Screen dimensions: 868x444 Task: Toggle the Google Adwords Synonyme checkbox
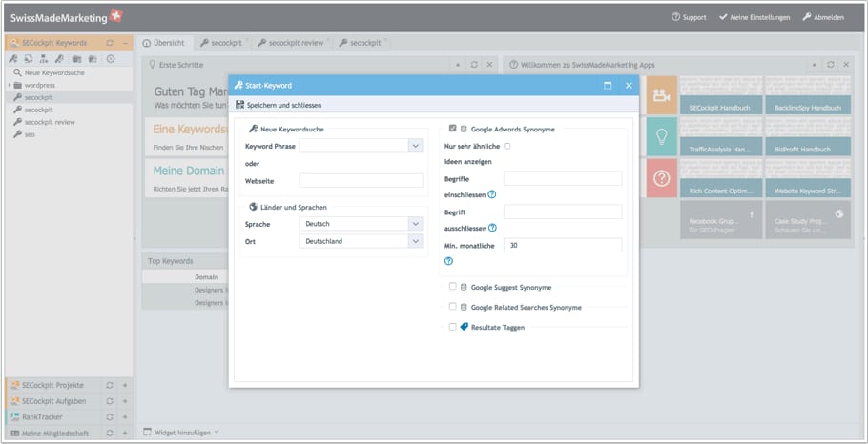[x=453, y=129]
